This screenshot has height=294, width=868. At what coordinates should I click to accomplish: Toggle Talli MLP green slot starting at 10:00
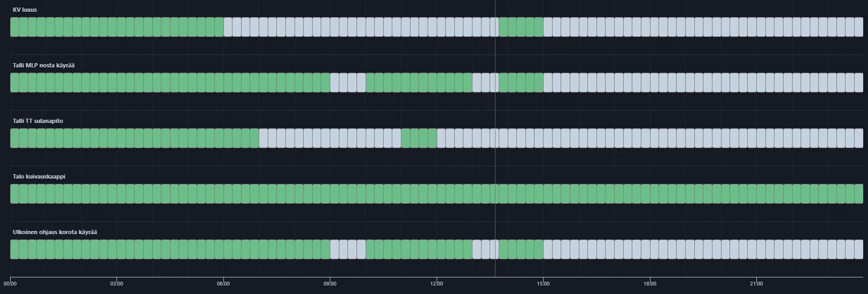coord(370,82)
